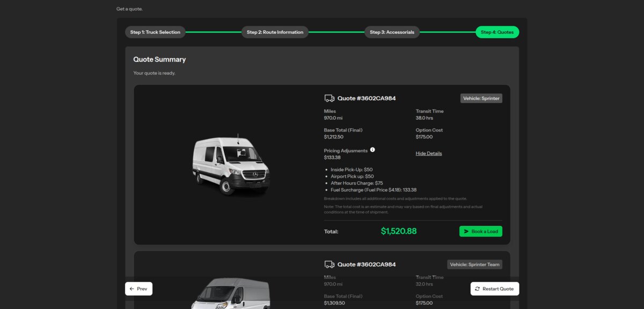This screenshot has height=309, width=644.
Task: Collapse breakdown with Hide Details link
Action: (x=429, y=153)
